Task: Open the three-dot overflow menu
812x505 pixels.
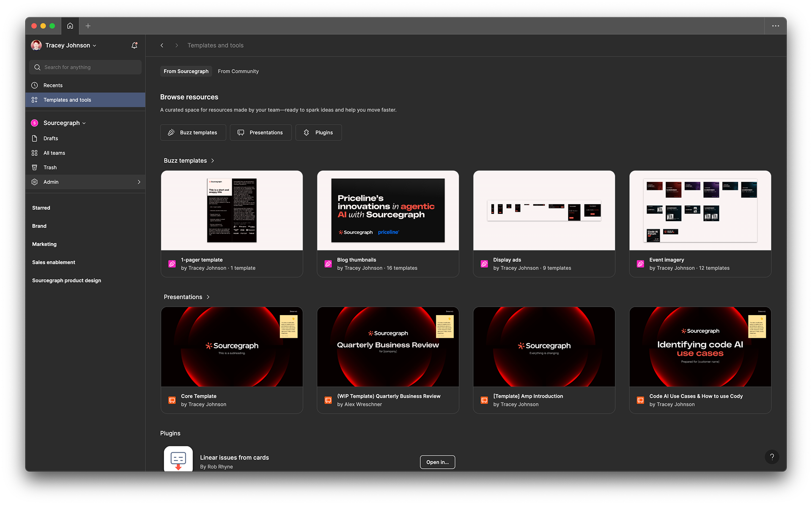Action: 775,26
